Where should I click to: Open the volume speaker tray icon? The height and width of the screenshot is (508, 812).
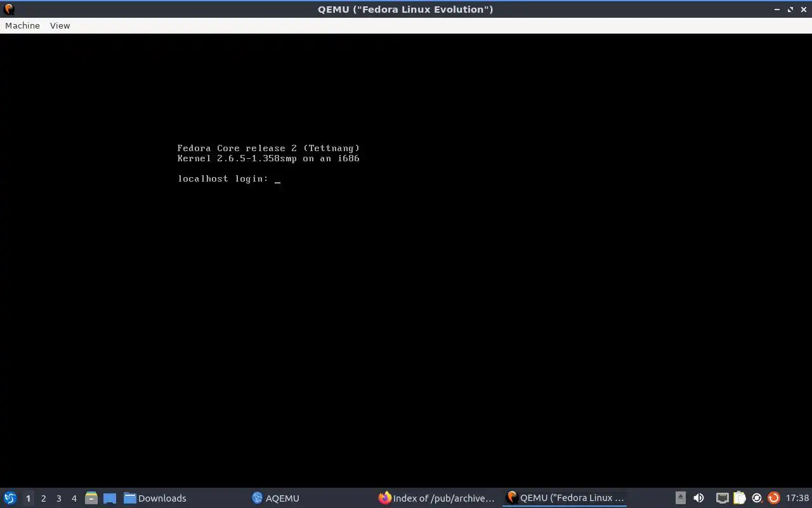698,498
